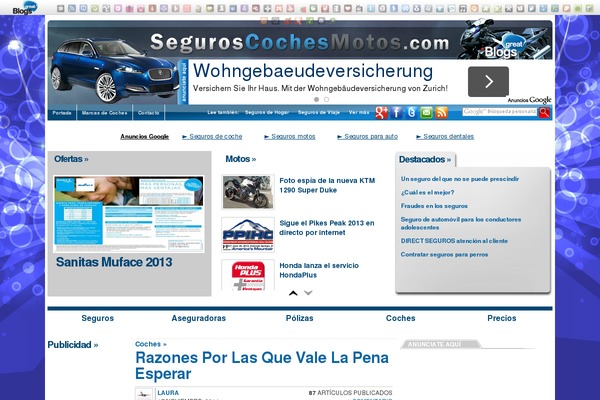This screenshot has height=400, width=600.
Task: Select the second ad carousel dot
Action: pyautogui.click(x=326, y=100)
